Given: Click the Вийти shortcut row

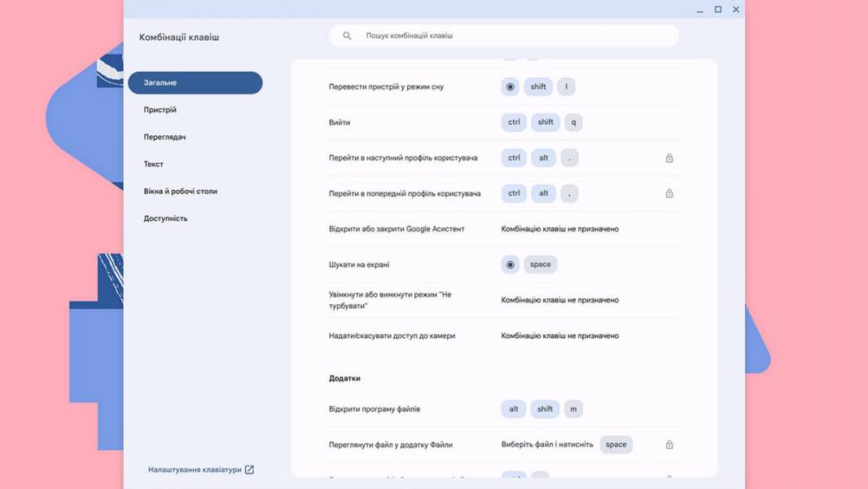Looking at the screenshot, I should (504, 122).
